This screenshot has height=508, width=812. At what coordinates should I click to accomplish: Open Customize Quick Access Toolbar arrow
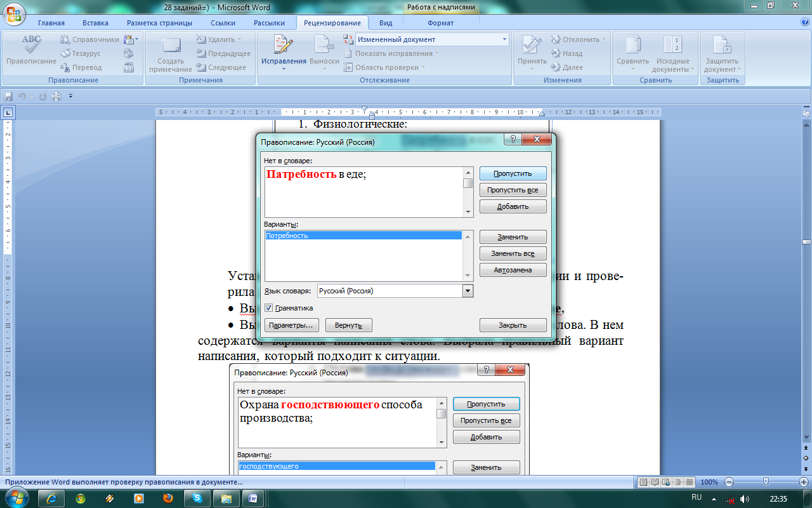click(x=71, y=97)
